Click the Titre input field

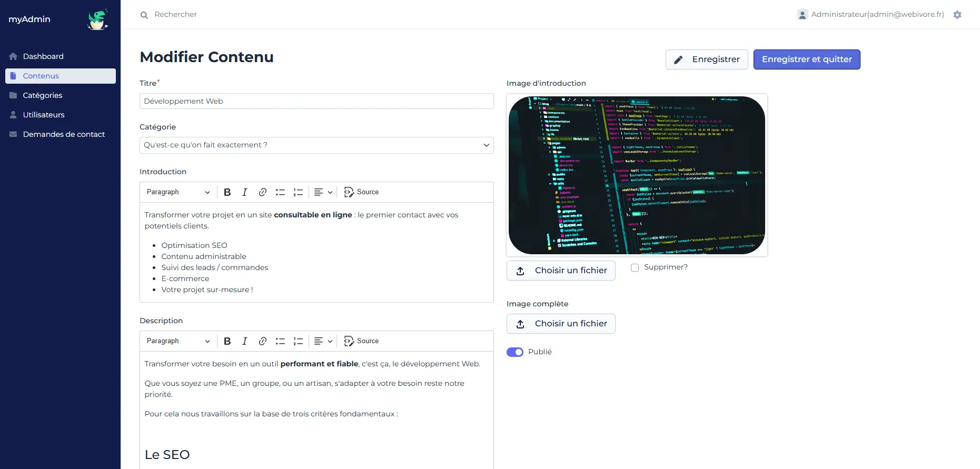(316, 101)
